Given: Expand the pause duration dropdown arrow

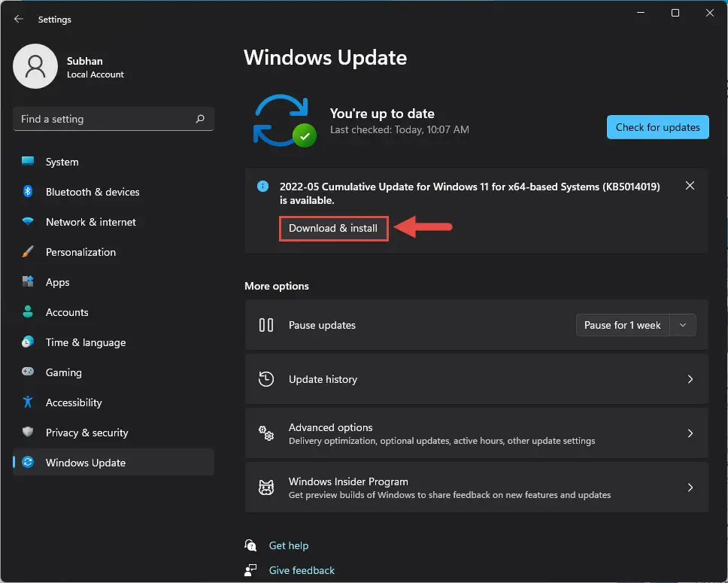Looking at the screenshot, I should 683,325.
